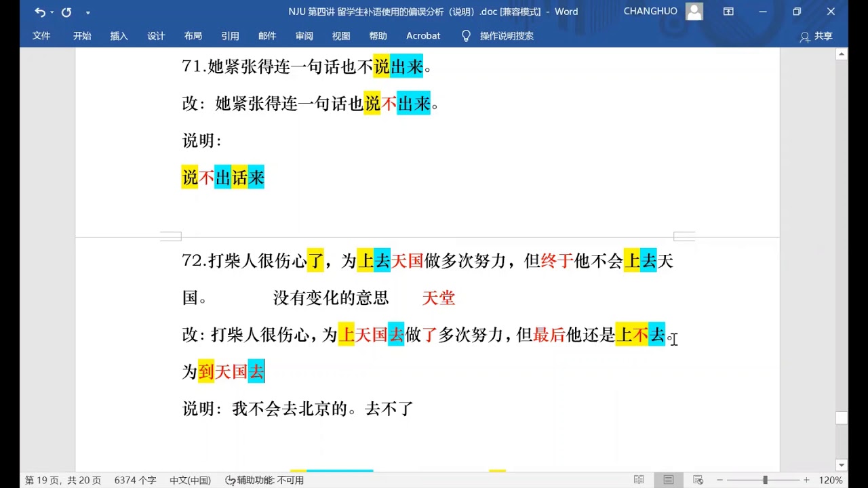Switch to Read Mode view icon
This screenshot has width=868, height=488.
[x=639, y=480]
